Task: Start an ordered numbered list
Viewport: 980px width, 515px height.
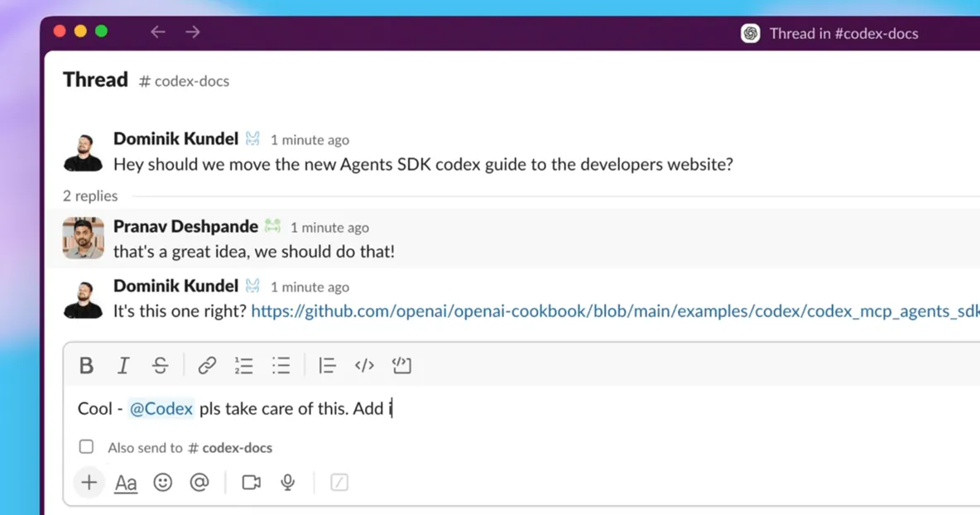Action: (244, 365)
